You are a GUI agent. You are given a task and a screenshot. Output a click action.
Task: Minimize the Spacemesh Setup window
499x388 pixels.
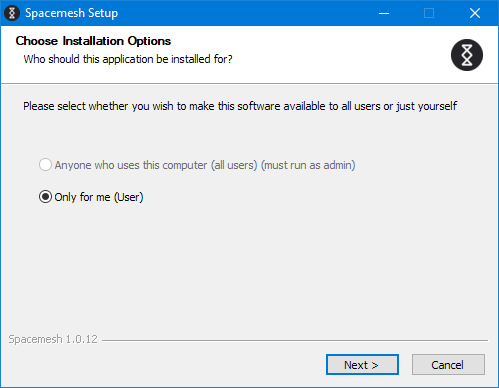[384, 13]
